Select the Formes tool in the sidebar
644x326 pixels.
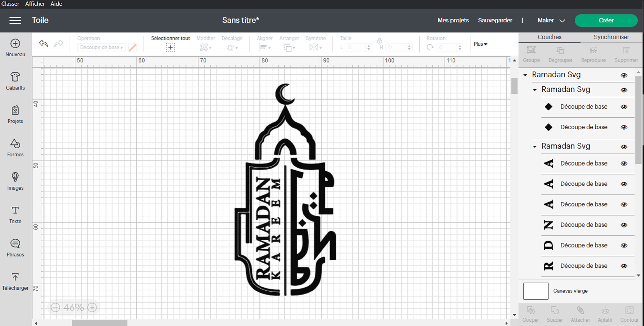[x=15, y=148]
